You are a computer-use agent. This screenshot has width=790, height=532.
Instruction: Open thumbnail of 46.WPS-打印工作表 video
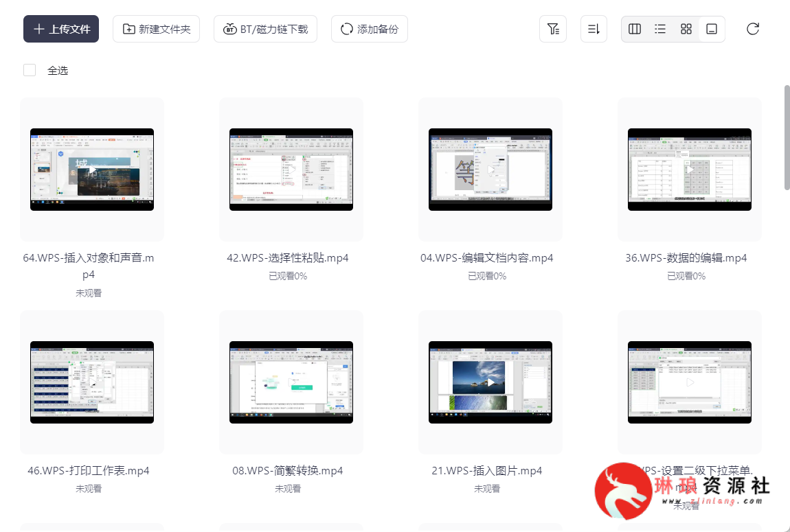coord(91,382)
